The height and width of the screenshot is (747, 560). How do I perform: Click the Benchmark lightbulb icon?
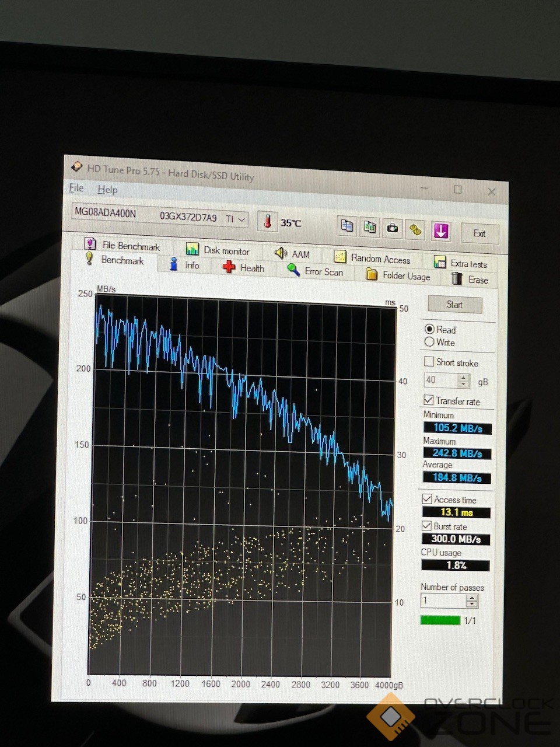[89, 258]
